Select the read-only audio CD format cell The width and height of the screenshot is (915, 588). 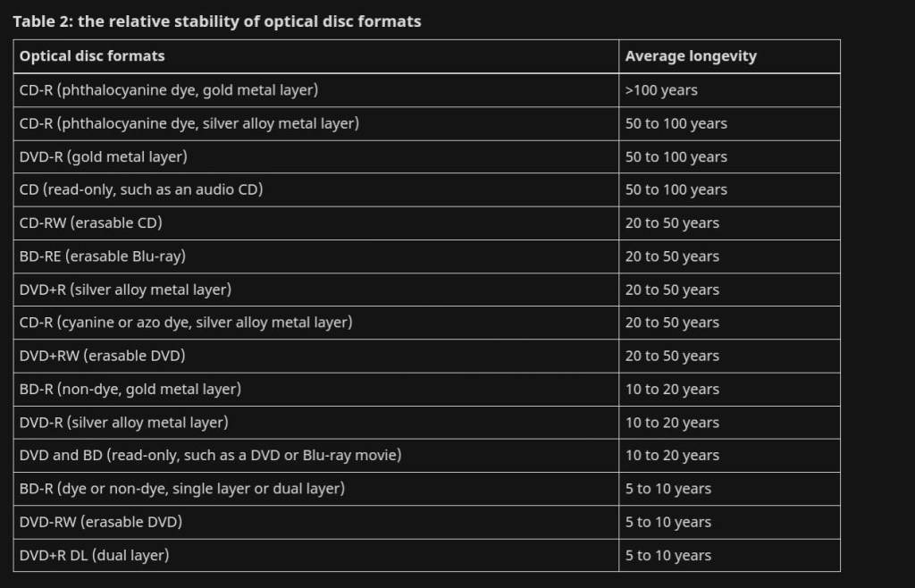tap(141, 189)
